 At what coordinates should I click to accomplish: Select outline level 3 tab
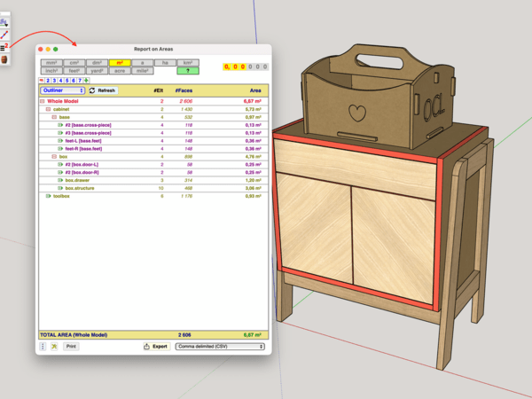[55, 80]
